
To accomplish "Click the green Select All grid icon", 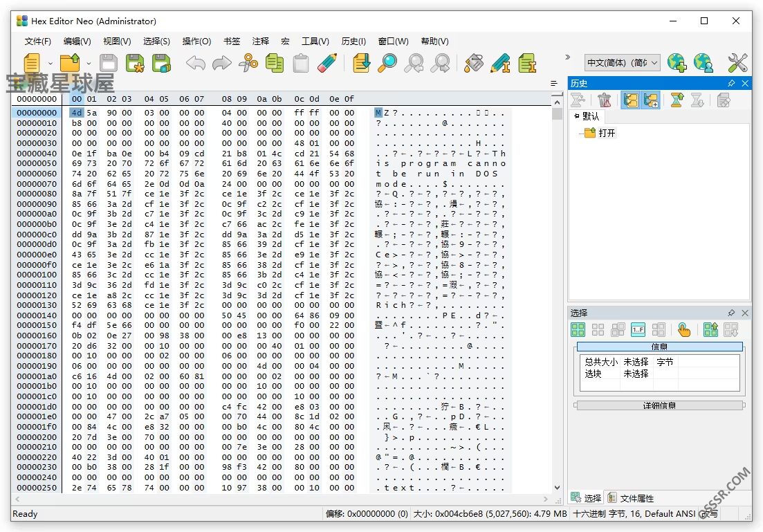I will pos(578,330).
